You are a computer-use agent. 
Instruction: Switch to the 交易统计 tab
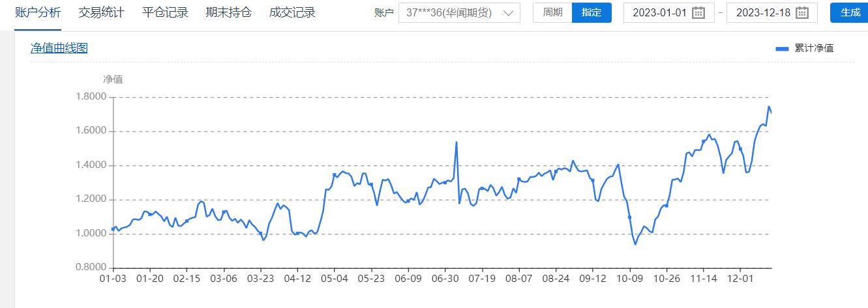pyautogui.click(x=101, y=13)
